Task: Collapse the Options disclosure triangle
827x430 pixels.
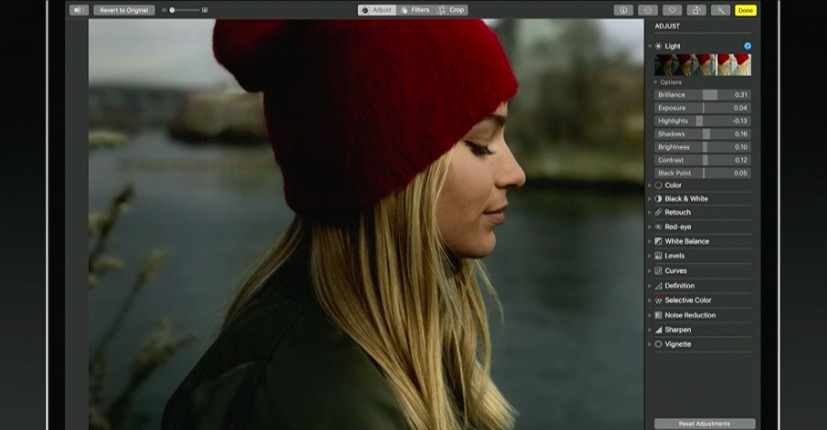Action: [655, 82]
